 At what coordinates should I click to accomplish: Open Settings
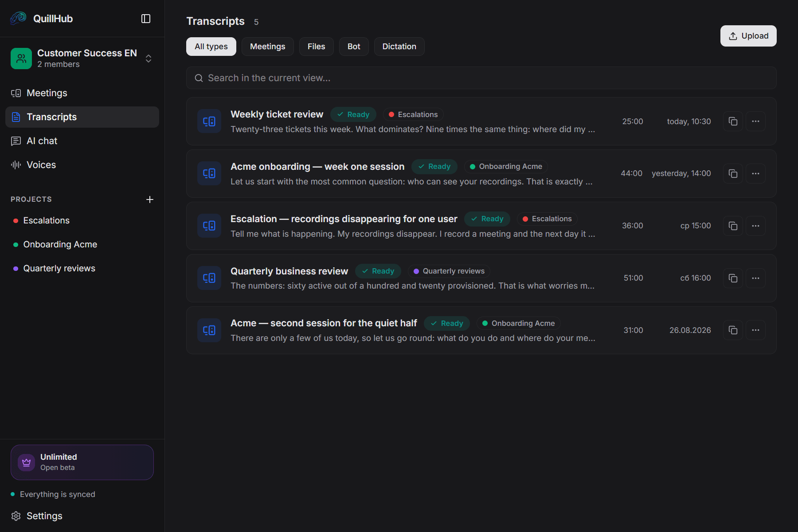[x=82, y=516]
